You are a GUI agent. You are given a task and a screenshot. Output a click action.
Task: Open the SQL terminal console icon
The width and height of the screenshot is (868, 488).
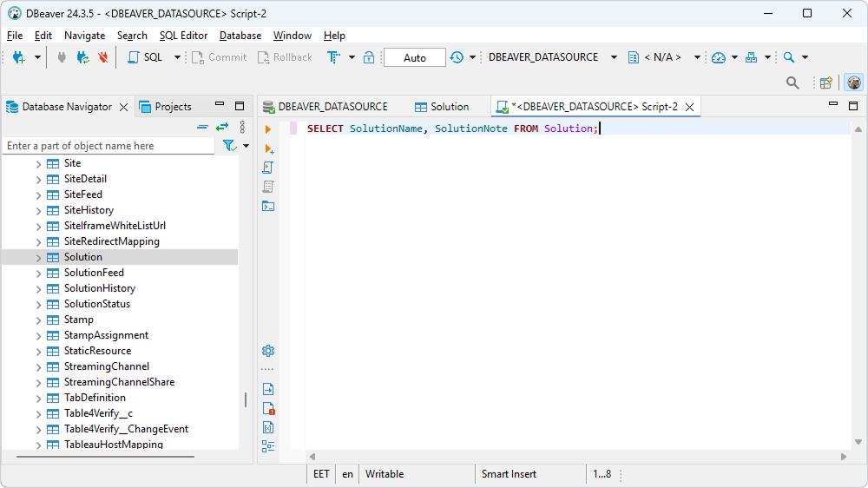pyautogui.click(x=268, y=206)
